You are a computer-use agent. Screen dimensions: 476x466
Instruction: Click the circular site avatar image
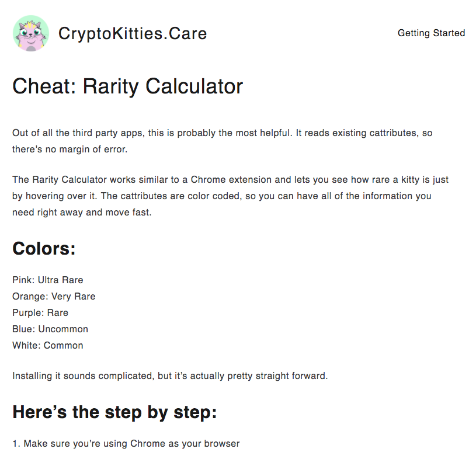tap(31, 33)
